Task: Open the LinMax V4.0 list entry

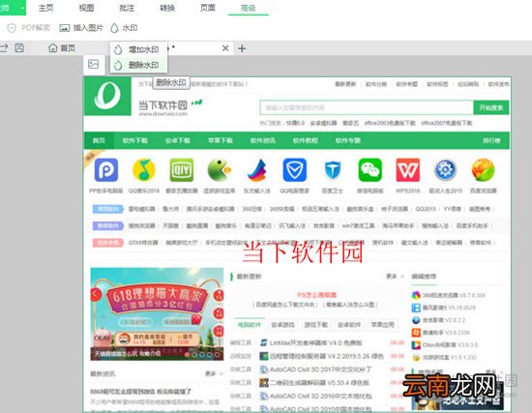Action: click(x=315, y=343)
